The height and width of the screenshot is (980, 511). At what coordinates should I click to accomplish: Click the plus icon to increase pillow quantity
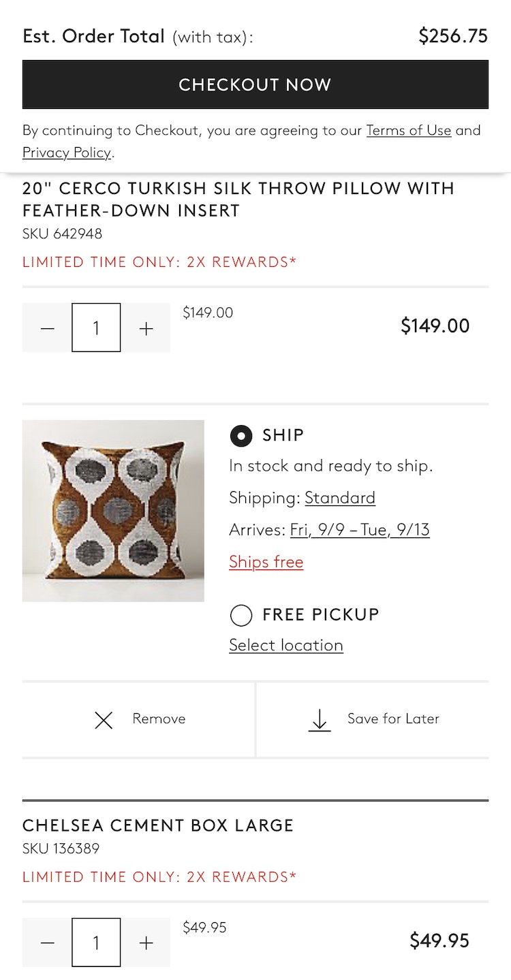(145, 328)
